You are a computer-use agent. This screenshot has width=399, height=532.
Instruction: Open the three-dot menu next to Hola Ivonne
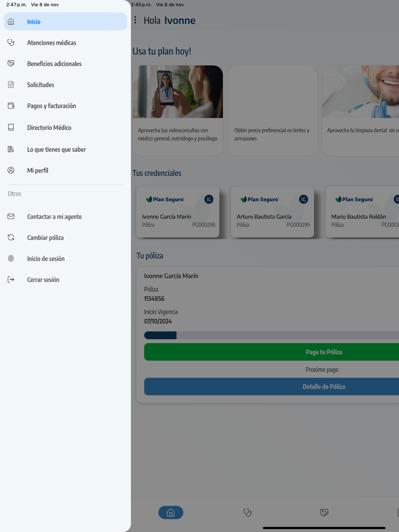click(x=135, y=20)
